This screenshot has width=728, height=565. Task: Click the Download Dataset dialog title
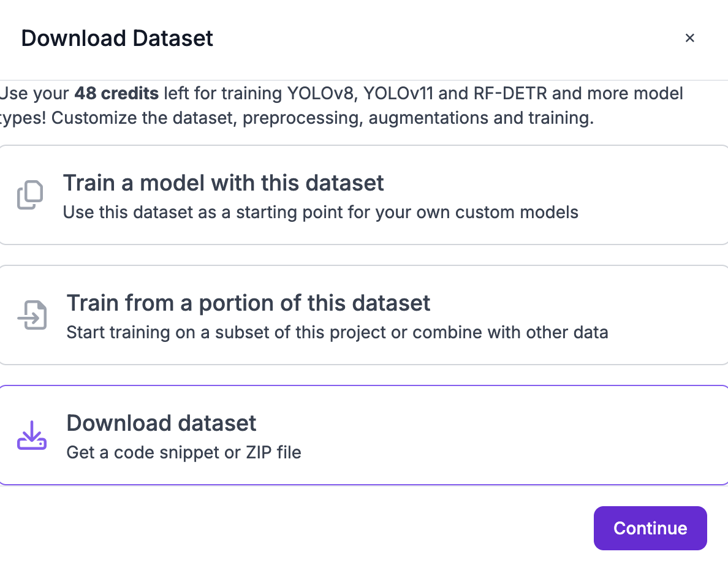117,38
